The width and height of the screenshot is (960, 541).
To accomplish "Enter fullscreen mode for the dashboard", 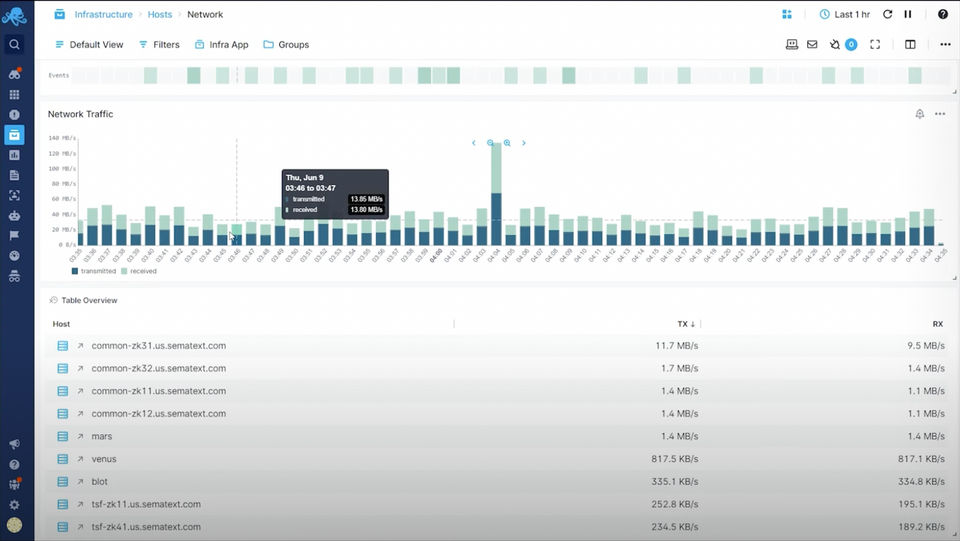I will 875,45.
